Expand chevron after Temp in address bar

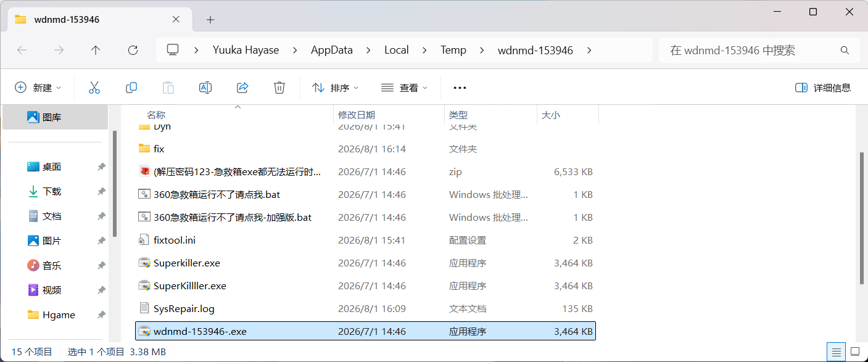tap(483, 50)
